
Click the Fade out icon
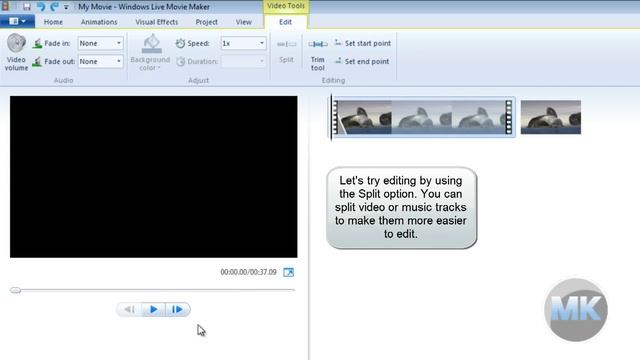(37, 62)
